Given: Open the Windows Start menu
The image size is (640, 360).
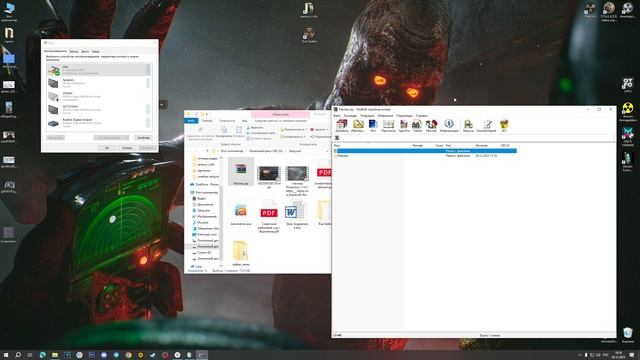Looking at the screenshot, I should (x=6, y=355).
